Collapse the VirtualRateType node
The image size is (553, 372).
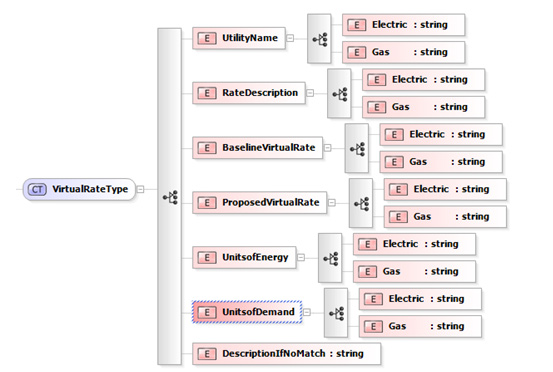click(140, 189)
